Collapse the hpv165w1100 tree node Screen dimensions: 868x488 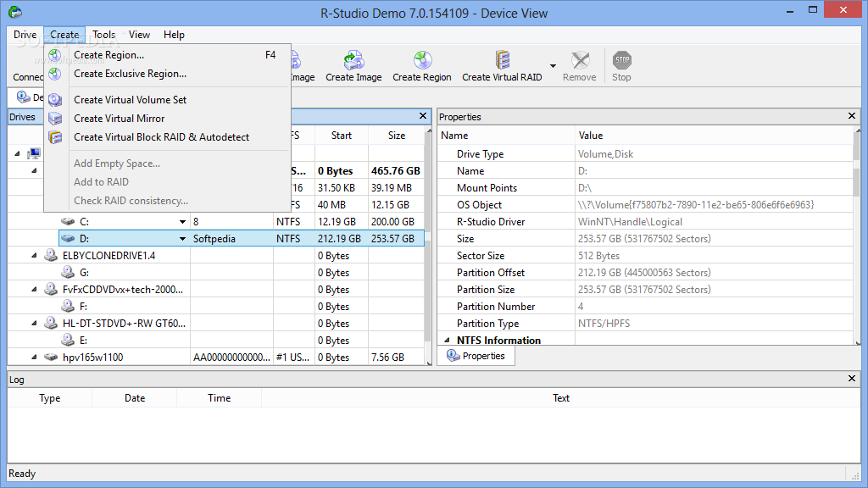[34, 358]
